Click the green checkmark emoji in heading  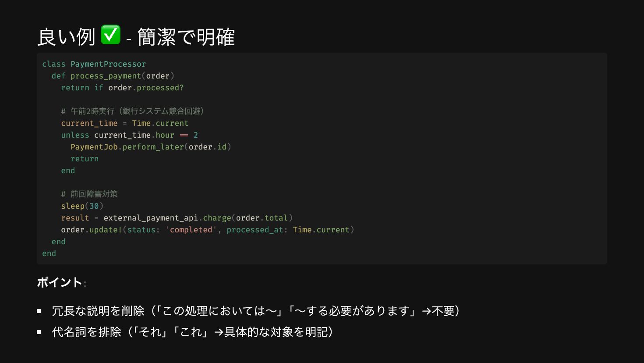point(110,35)
